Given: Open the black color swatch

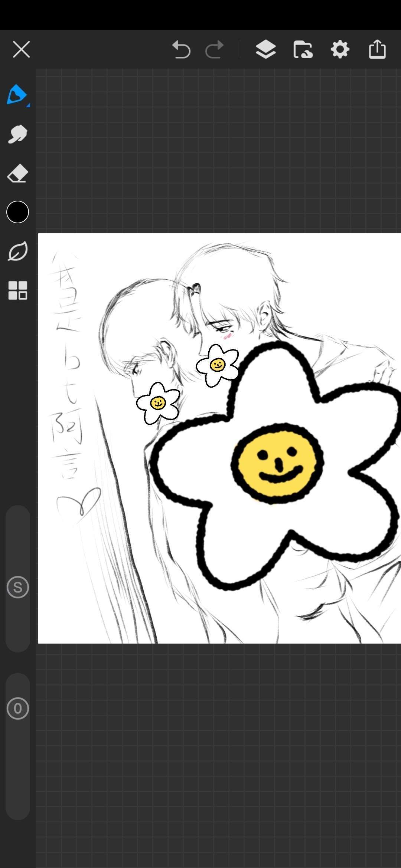Looking at the screenshot, I should (x=17, y=212).
